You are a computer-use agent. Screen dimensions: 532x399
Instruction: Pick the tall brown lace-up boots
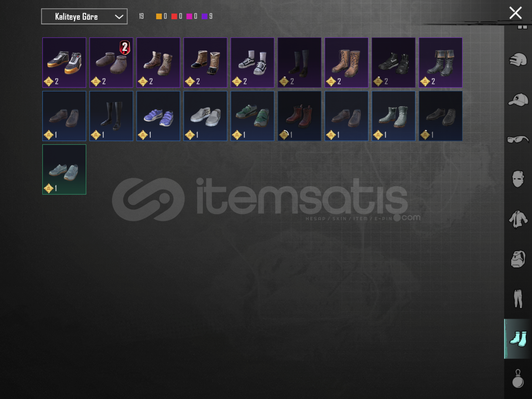coord(347,62)
